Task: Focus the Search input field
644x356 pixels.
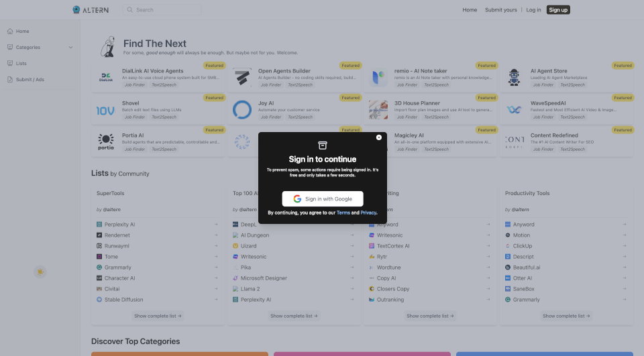Action: [162, 9]
